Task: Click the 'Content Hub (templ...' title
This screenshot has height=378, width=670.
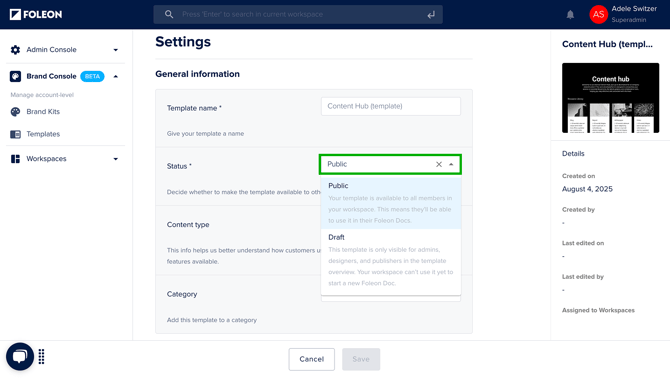Action: 607,44
